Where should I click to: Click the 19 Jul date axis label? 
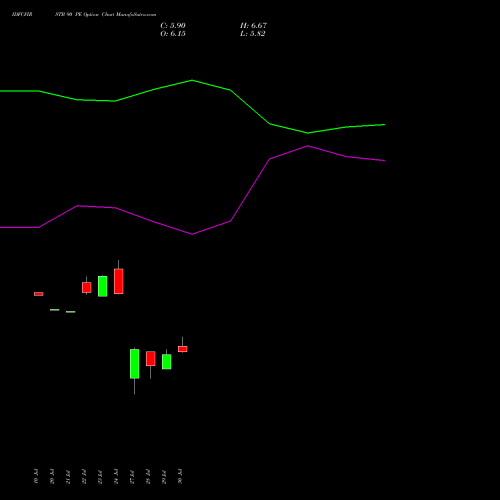(36, 476)
